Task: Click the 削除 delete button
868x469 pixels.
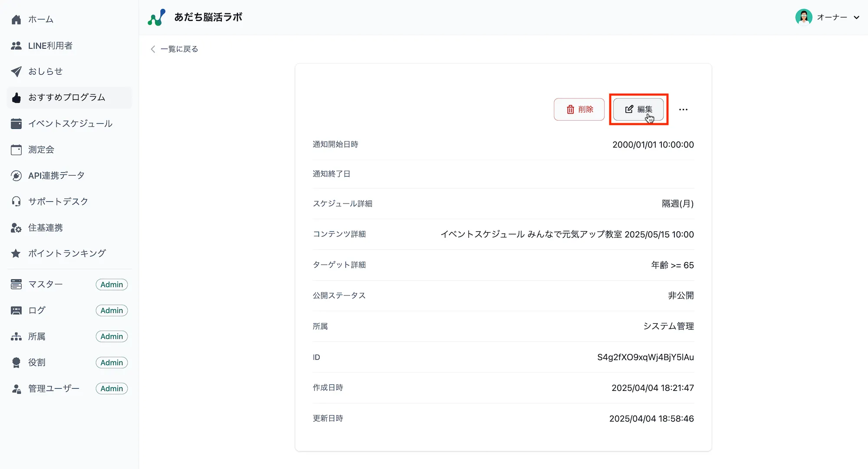Action: pyautogui.click(x=579, y=109)
